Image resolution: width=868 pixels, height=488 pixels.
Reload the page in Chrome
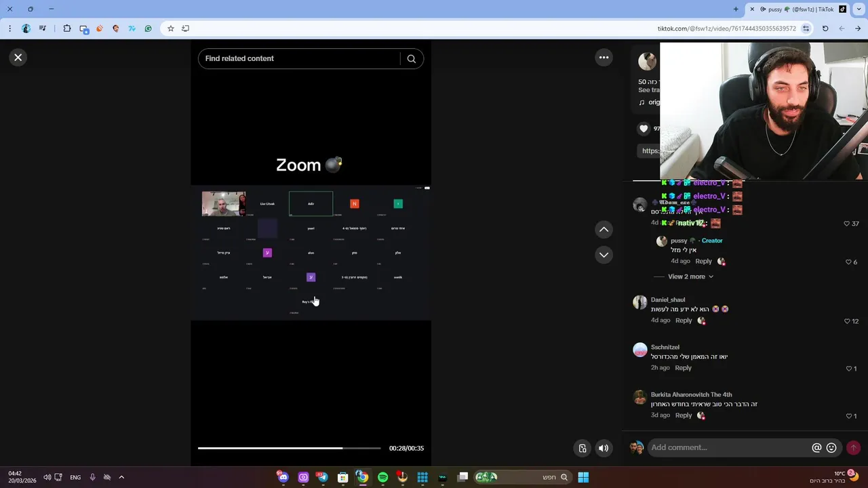click(825, 28)
